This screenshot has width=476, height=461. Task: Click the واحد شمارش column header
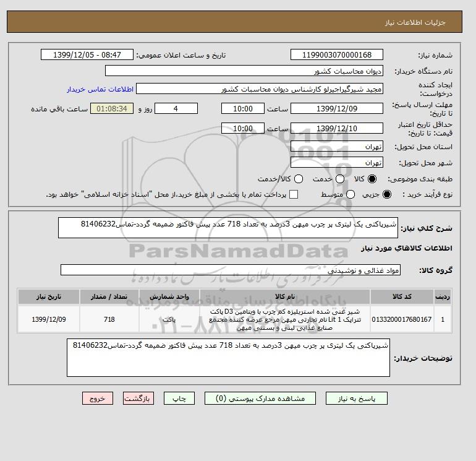click(169, 296)
